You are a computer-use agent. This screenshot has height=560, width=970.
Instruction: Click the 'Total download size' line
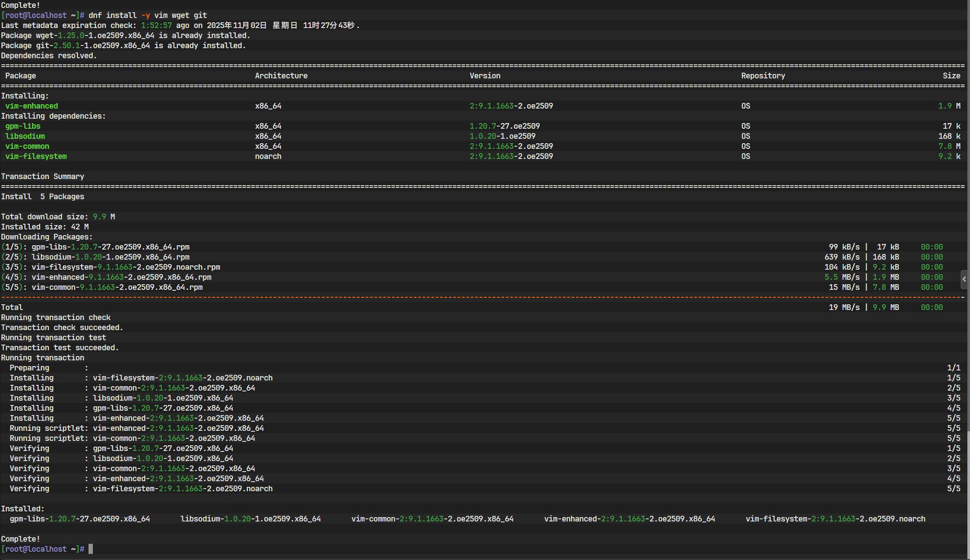58,217
